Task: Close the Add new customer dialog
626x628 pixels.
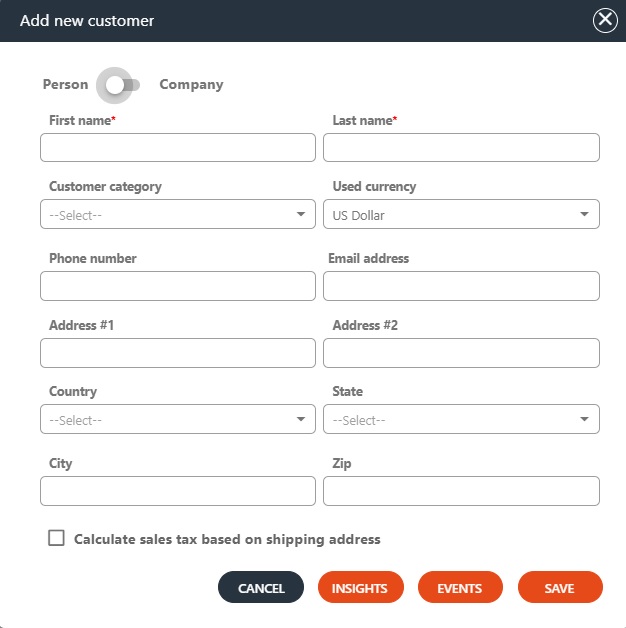Action: point(605,20)
